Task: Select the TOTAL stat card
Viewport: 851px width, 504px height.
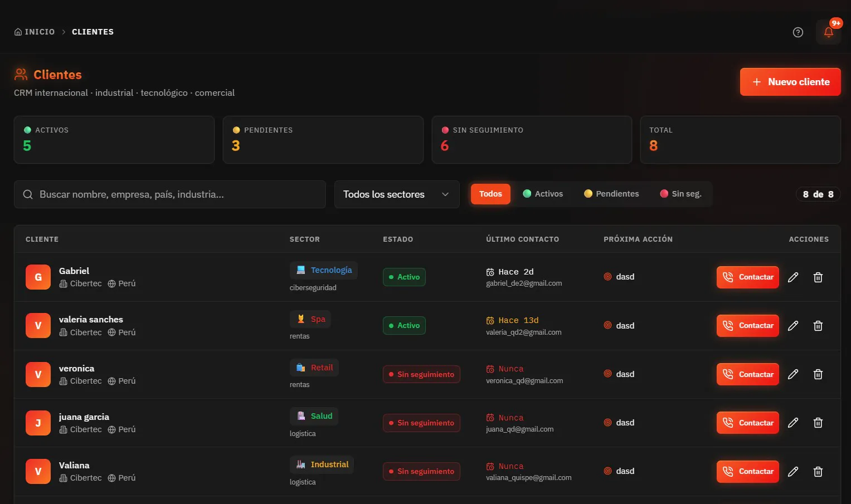Action: click(741, 140)
